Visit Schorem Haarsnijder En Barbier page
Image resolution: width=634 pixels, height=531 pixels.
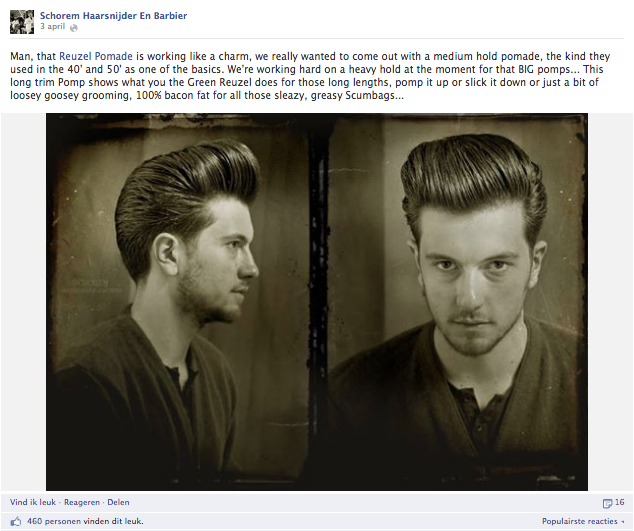point(113,16)
